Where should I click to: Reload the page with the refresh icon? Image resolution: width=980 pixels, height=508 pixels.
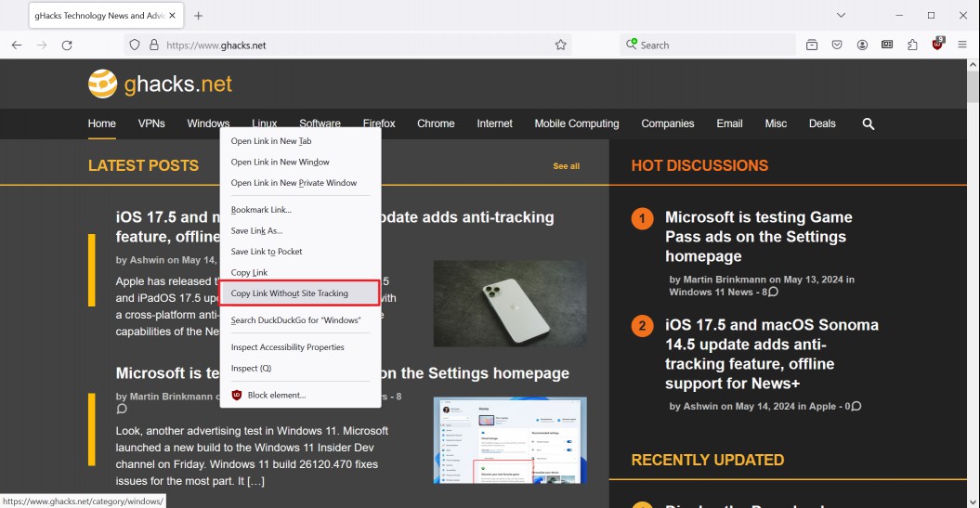[x=67, y=45]
